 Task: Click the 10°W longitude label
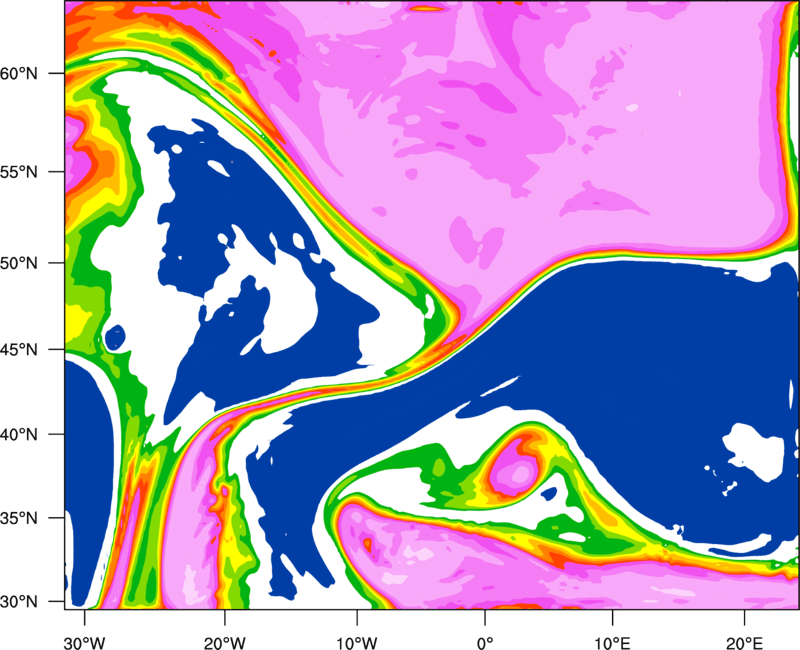pyautogui.click(x=357, y=643)
